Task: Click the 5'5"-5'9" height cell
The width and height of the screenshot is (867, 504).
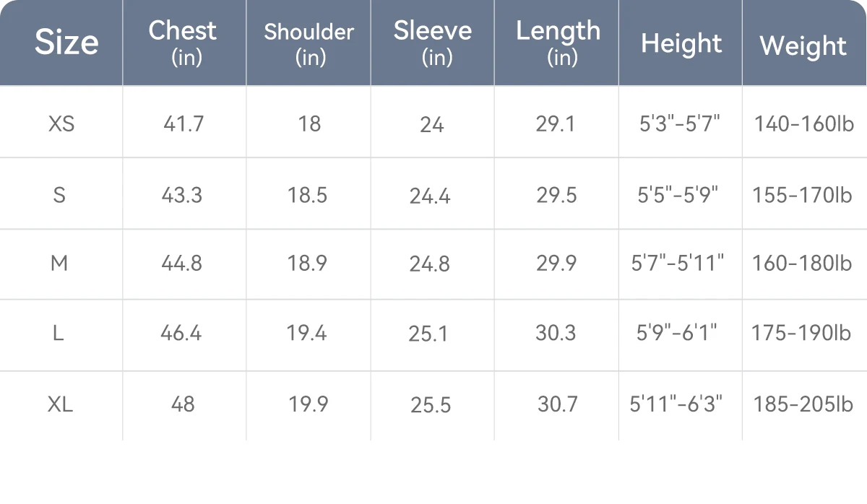Action: 678,195
